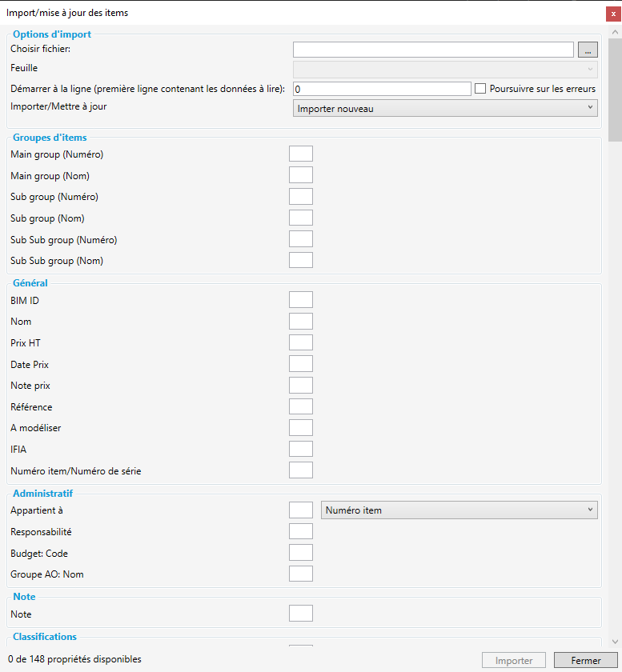Click the Appartient à column box
The width and height of the screenshot is (622, 672).
pyautogui.click(x=300, y=510)
